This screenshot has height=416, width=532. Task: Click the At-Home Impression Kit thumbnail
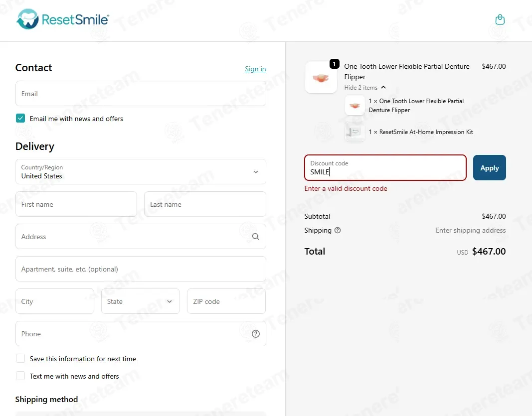point(355,132)
